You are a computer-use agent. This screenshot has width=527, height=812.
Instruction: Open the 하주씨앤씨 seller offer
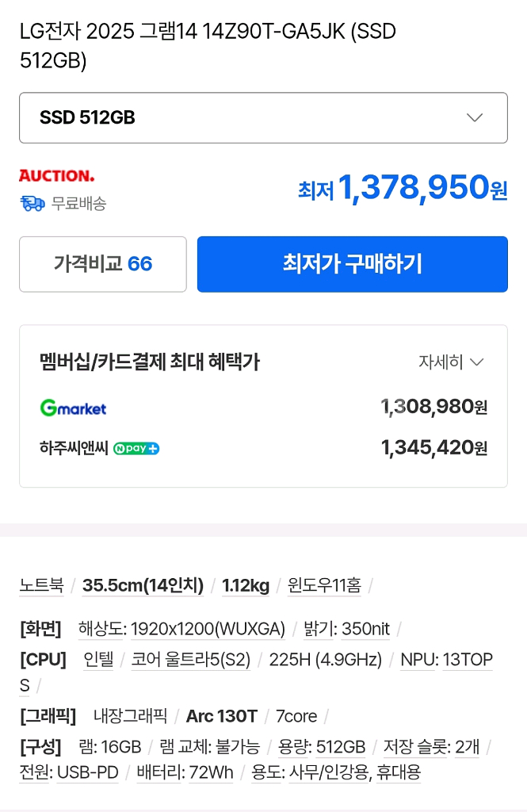pyautogui.click(x=74, y=448)
